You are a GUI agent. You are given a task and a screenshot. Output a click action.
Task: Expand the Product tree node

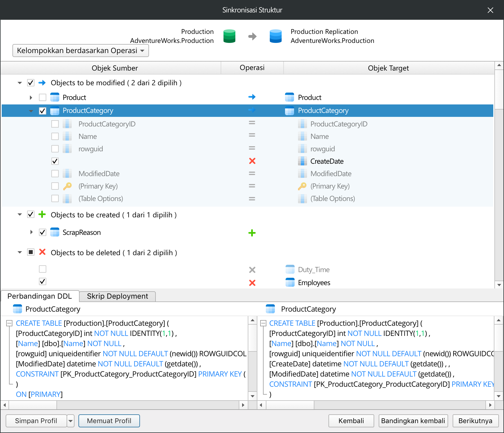[31, 97]
